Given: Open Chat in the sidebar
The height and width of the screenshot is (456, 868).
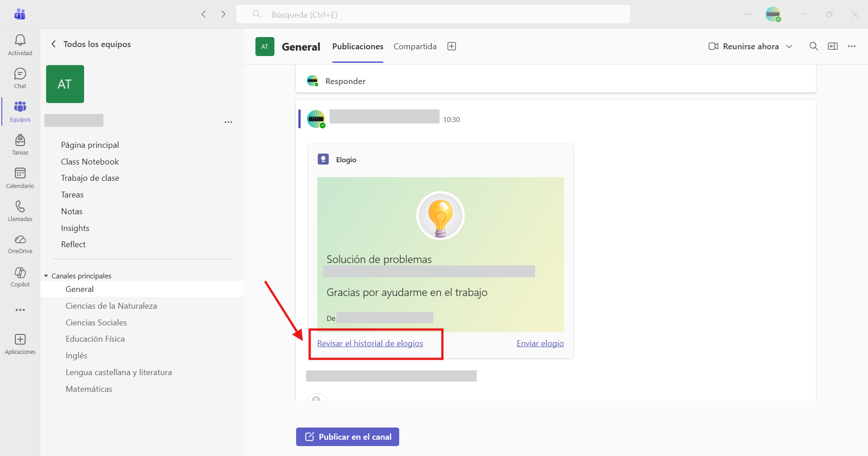Looking at the screenshot, I should [x=20, y=78].
